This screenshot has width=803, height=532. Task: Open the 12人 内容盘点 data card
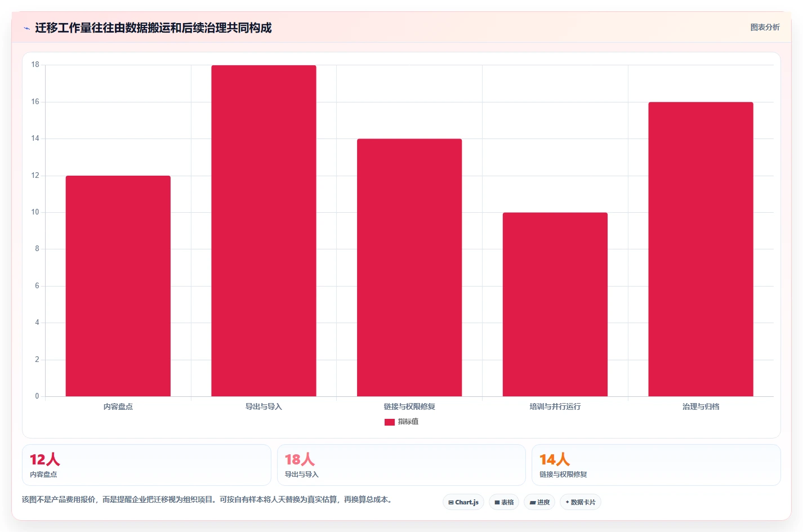[146, 465]
